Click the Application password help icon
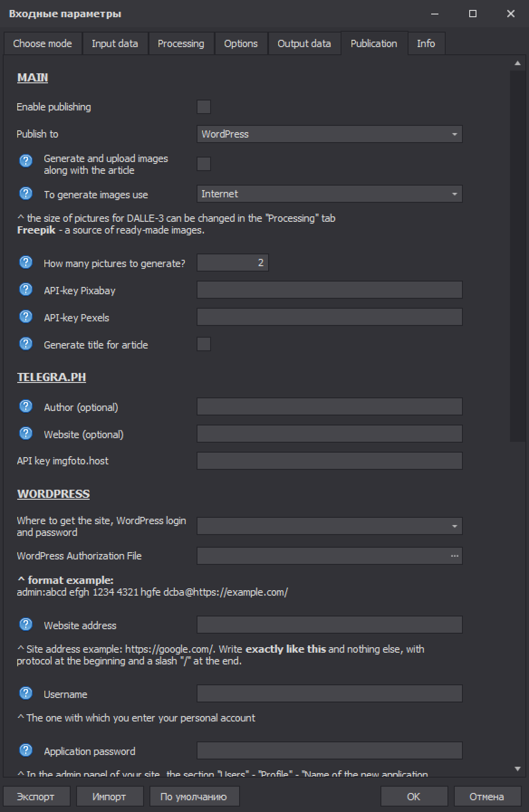 pyautogui.click(x=26, y=750)
